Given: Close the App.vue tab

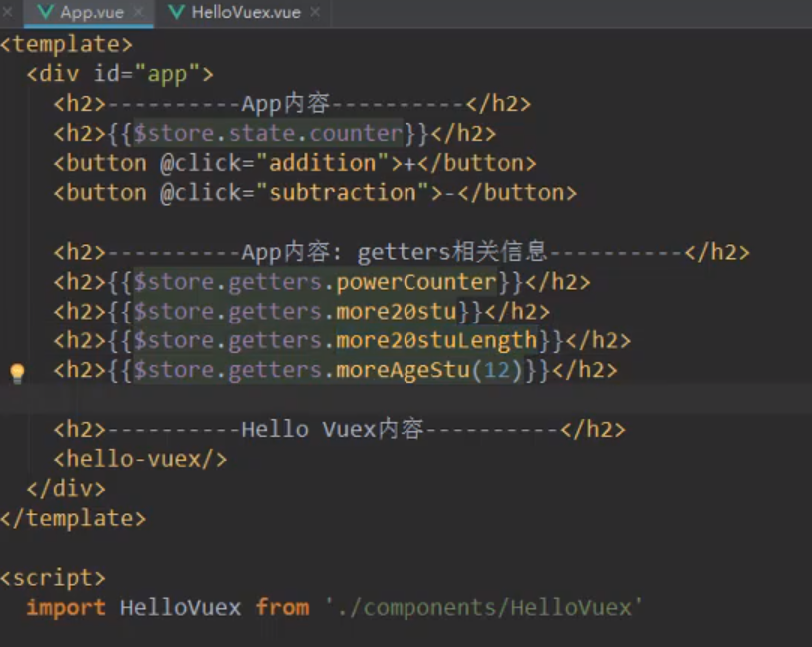Looking at the screenshot, I should pyautogui.click(x=138, y=12).
